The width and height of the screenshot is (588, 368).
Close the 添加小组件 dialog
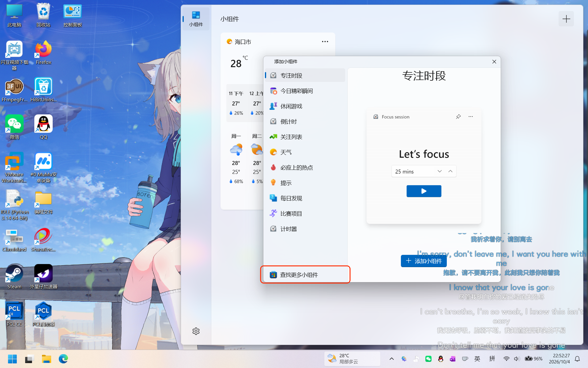494,62
